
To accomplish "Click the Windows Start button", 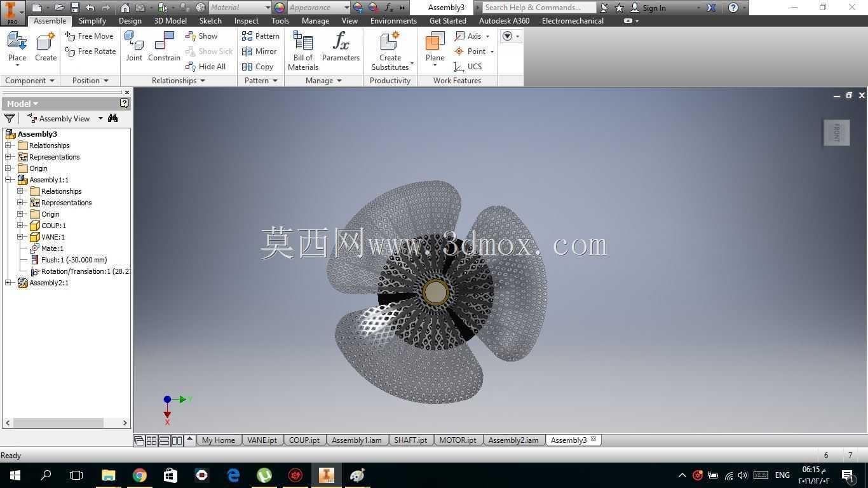I will pos(15,475).
